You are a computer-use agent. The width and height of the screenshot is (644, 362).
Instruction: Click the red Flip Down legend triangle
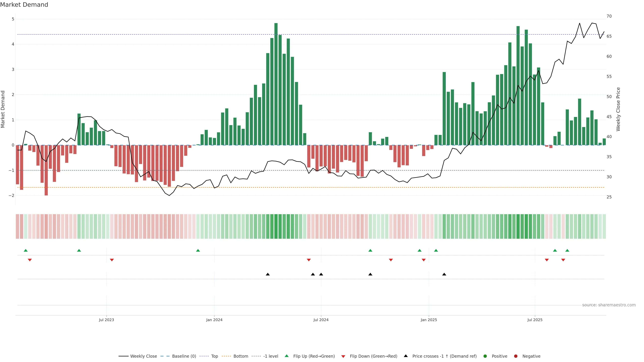343,356
